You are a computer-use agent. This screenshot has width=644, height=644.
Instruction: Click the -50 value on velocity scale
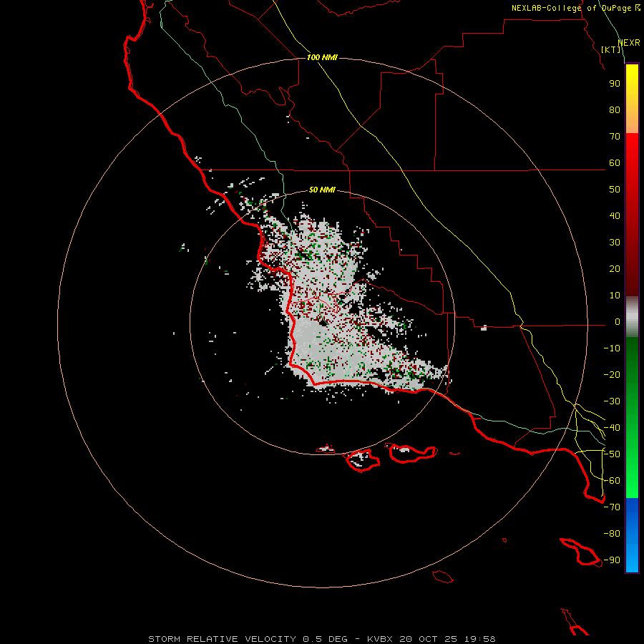612,454
